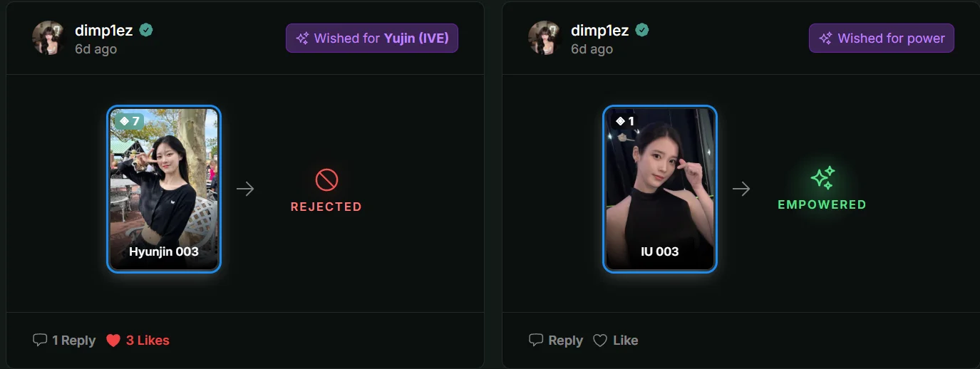
Task: Open the dimp1ez username on the right post
Action: [600, 30]
